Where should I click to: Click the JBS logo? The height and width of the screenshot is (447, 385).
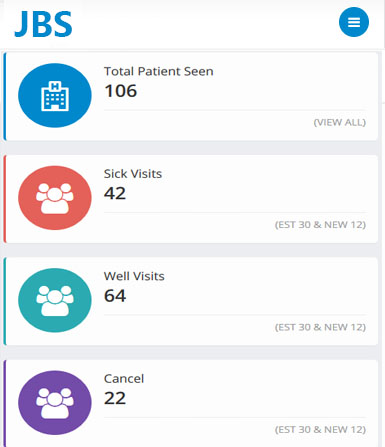click(x=44, y=24)
